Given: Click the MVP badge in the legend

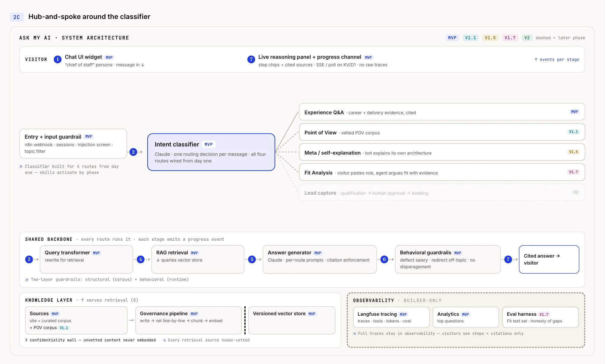Looking at the screenshot, I should tap(452, 38).
